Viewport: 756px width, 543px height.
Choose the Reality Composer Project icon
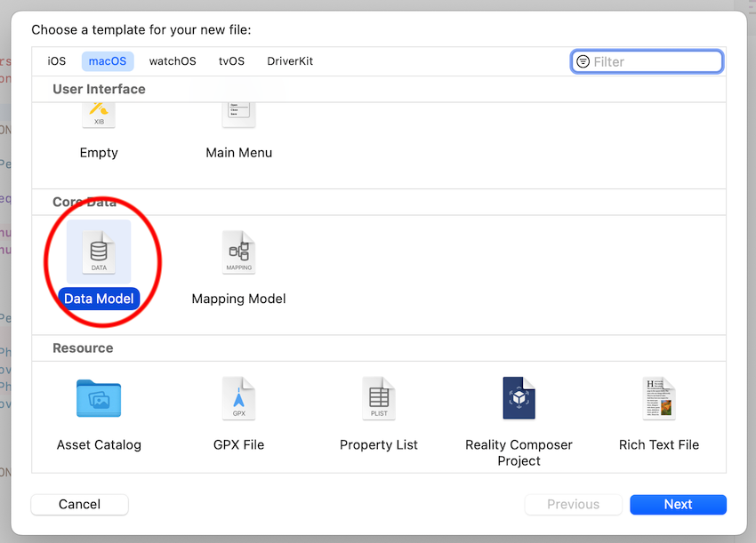(x=519, y=398)
